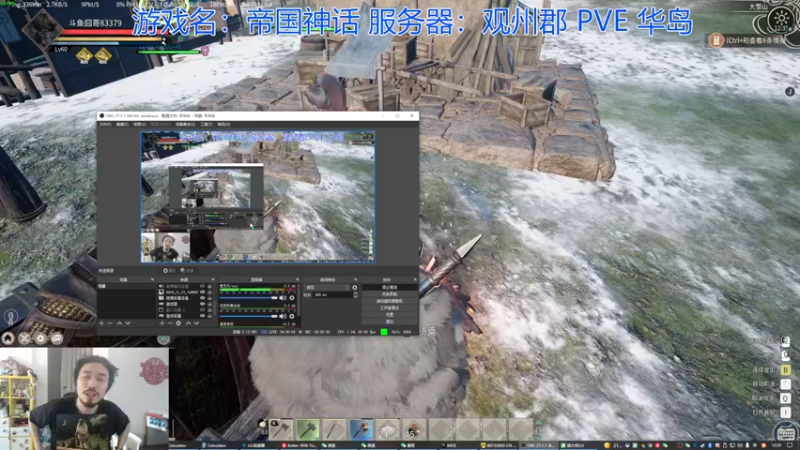Open OBS 编辑 menu
The image size is (800, 450).
coord(122,124)
